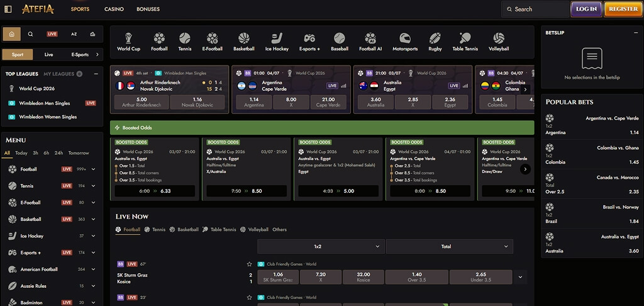Click the LOG IN button
This screenshot has height=306, width=644.
[x=587, y=9]
